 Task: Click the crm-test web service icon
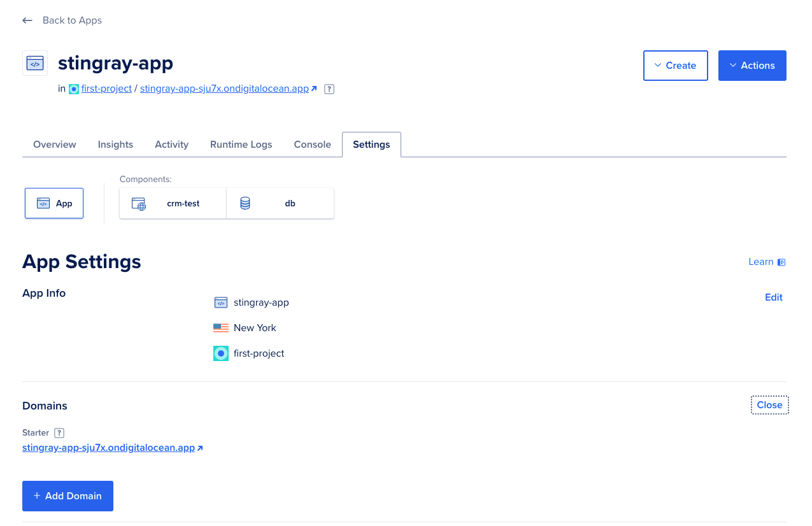point(139,204)
